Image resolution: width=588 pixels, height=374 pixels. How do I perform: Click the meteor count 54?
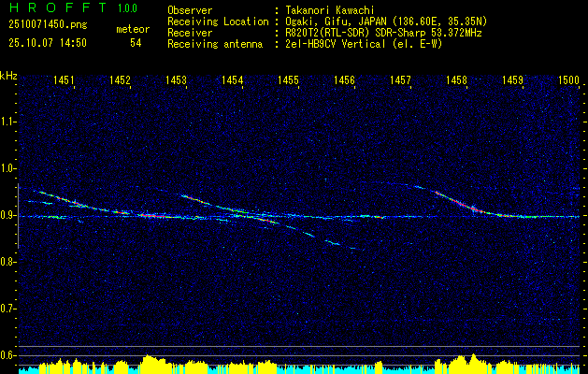(136, 43)
